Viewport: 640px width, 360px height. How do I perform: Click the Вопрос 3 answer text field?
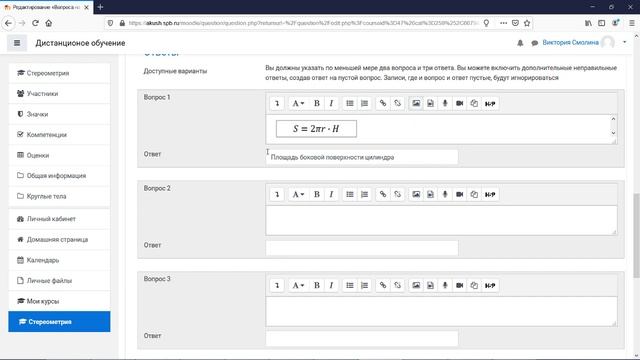click(362, 339)
